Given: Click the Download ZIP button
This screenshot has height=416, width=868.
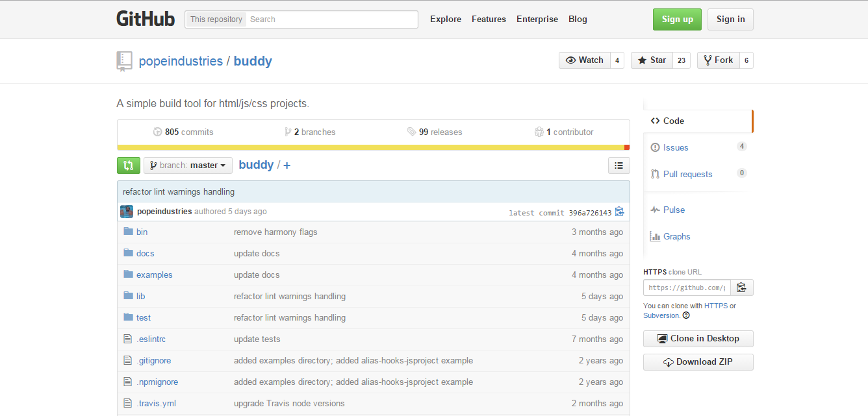Looking at the screenshot, I should pos(698,362).
